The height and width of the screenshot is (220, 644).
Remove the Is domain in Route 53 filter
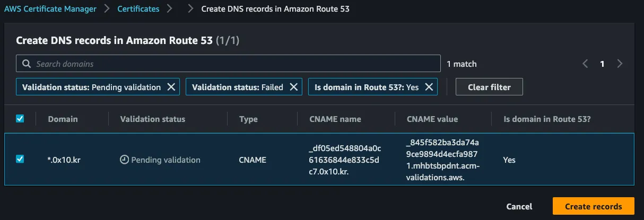(429, 87)
